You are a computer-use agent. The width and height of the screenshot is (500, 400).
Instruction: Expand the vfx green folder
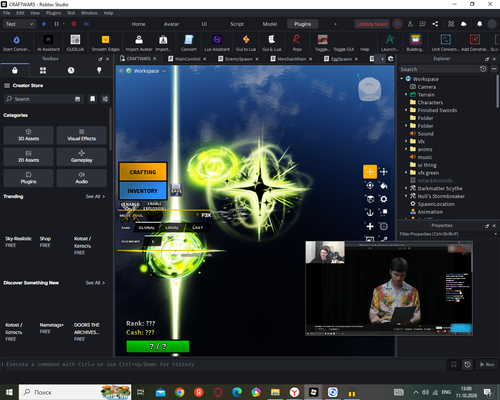(406, 173)
